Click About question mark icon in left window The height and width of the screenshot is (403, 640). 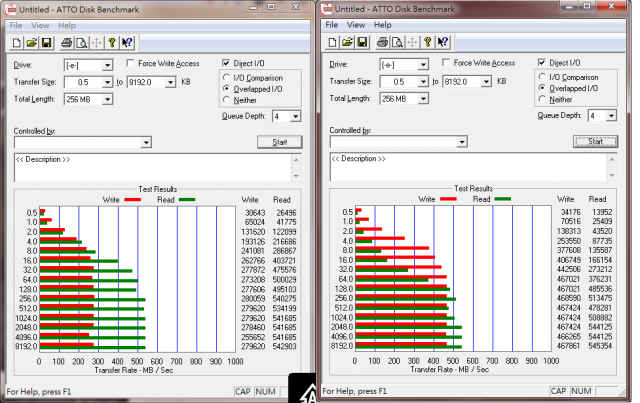(111, 43)
